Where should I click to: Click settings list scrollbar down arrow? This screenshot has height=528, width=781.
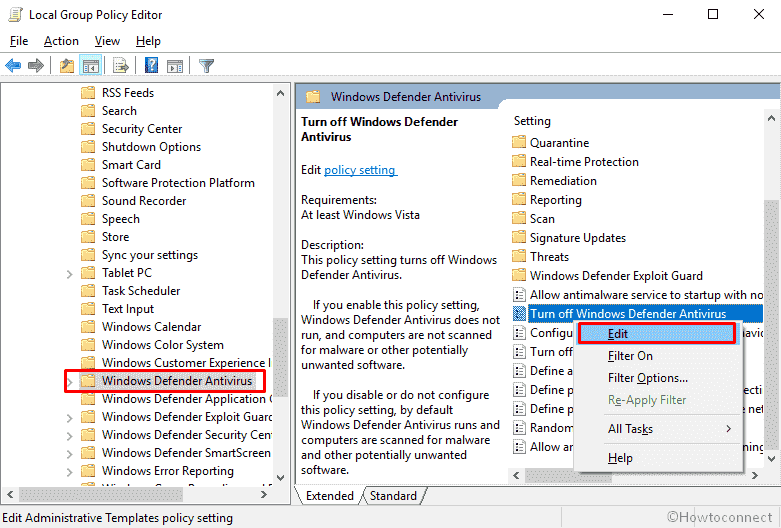[x=771, y=458]
